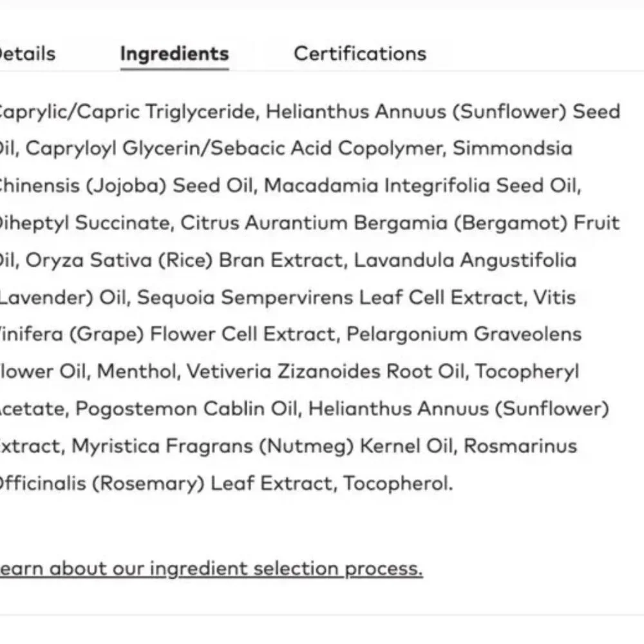Select the Ingredients tab
644x644 pixels.
pos(175,54)
